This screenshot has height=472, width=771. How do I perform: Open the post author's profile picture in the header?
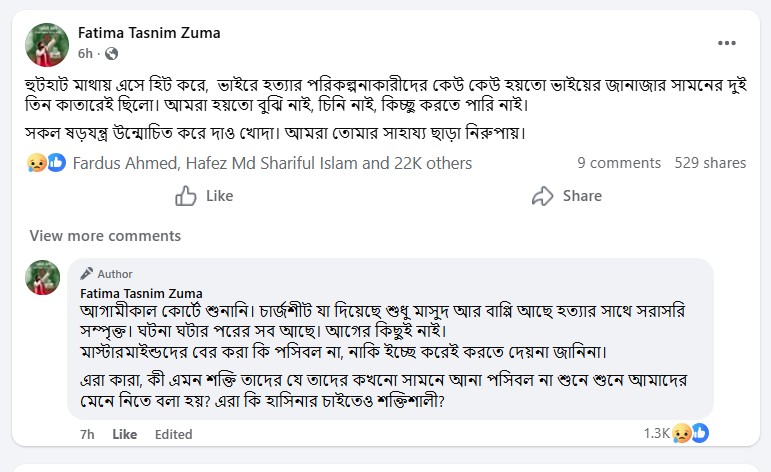[x=46, y=41]
